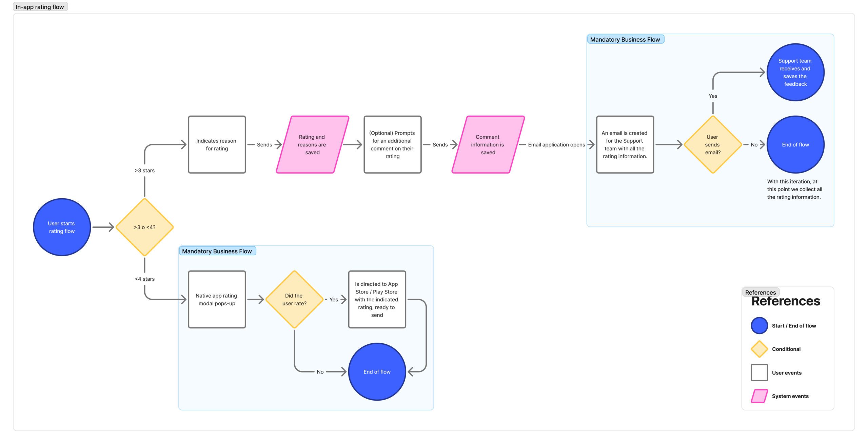Select the 'User sends email?' diamond
The width and height of the screenshot is (868, 444).
(x=713, y=145)
